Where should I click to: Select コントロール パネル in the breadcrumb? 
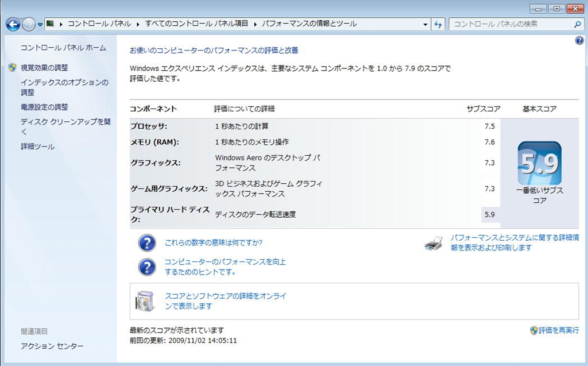[x=99, y=24]
